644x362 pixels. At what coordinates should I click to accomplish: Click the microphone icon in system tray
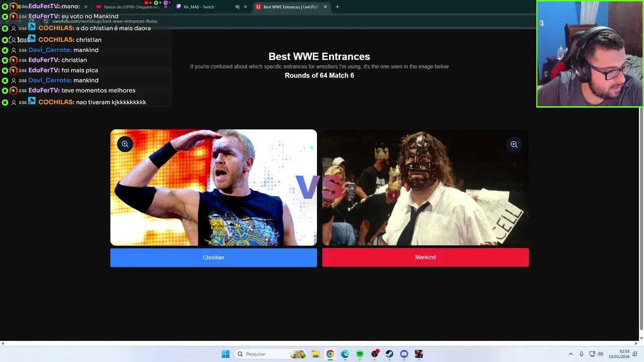click(x=582, y=354)
